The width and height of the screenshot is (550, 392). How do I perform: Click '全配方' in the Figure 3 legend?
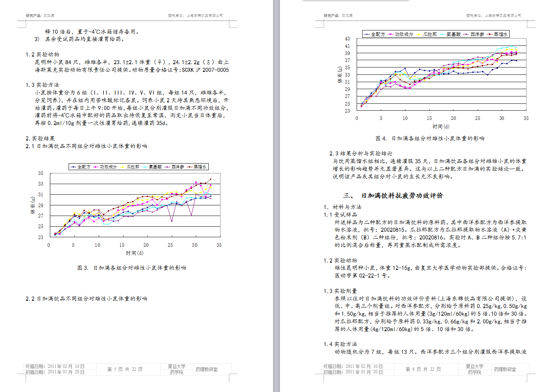click(84, 167)
